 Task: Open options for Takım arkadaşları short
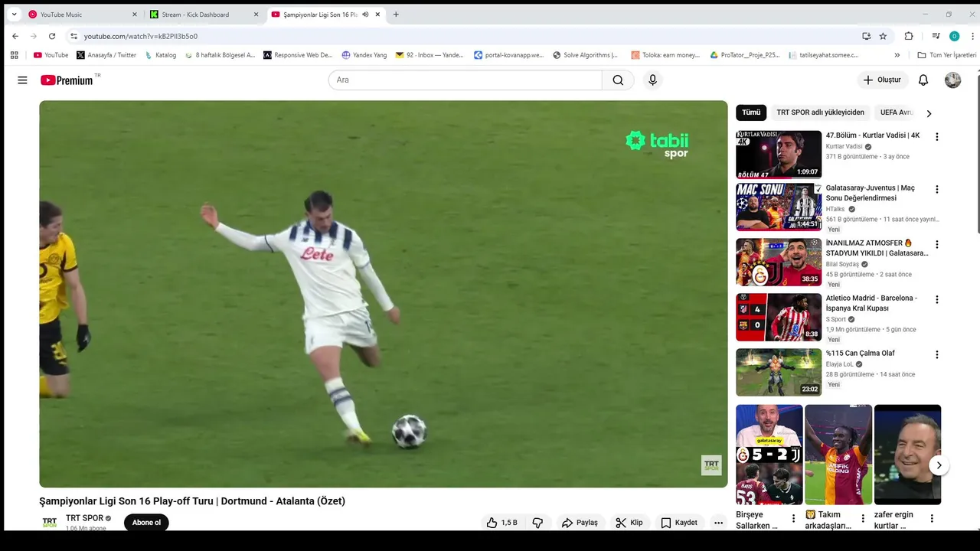(863, 519)
